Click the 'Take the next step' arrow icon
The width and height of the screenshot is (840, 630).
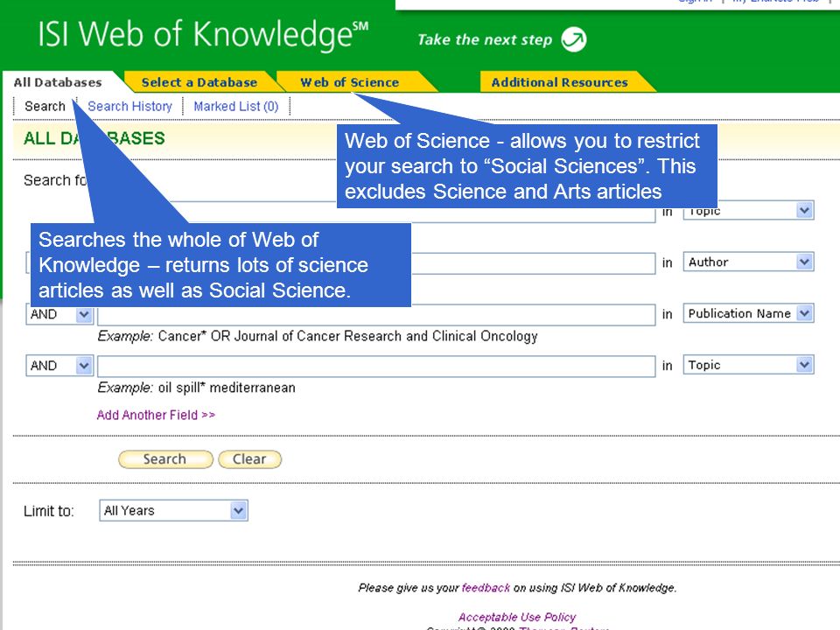(x=574, y=39)
